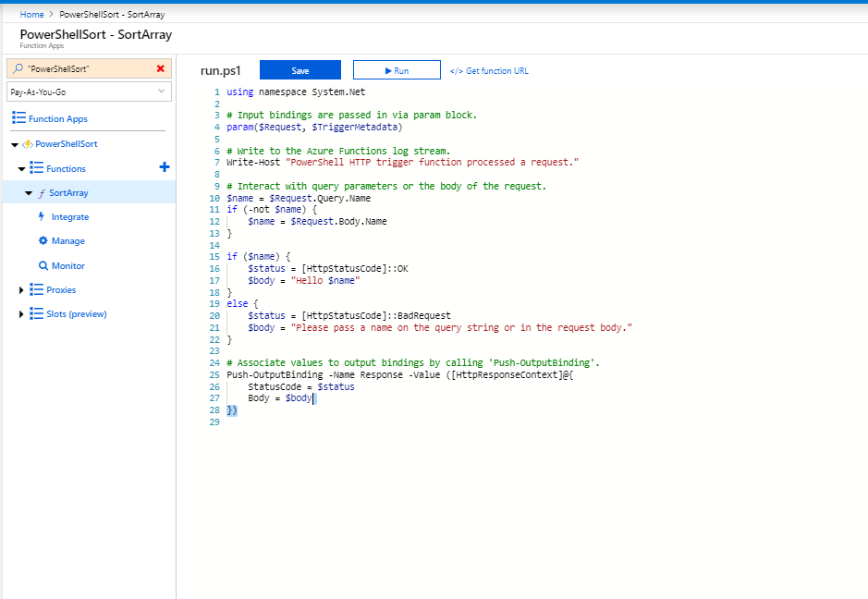Click the 'StatusCode = $status' line
Viewport: 868px width, 599px height.
301,387
